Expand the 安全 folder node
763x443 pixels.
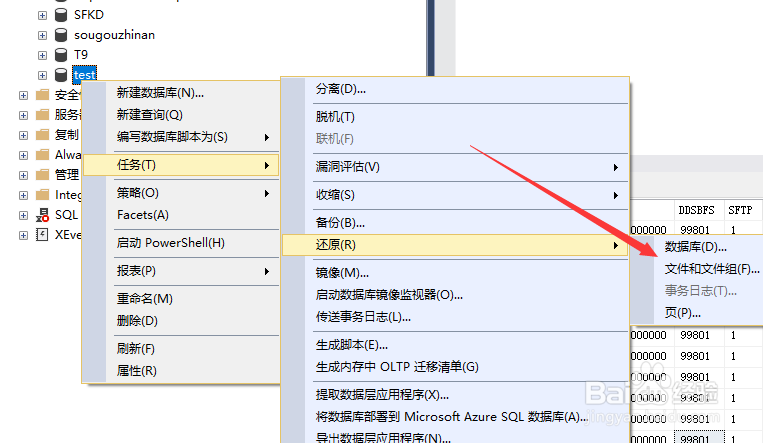(23, 95)
